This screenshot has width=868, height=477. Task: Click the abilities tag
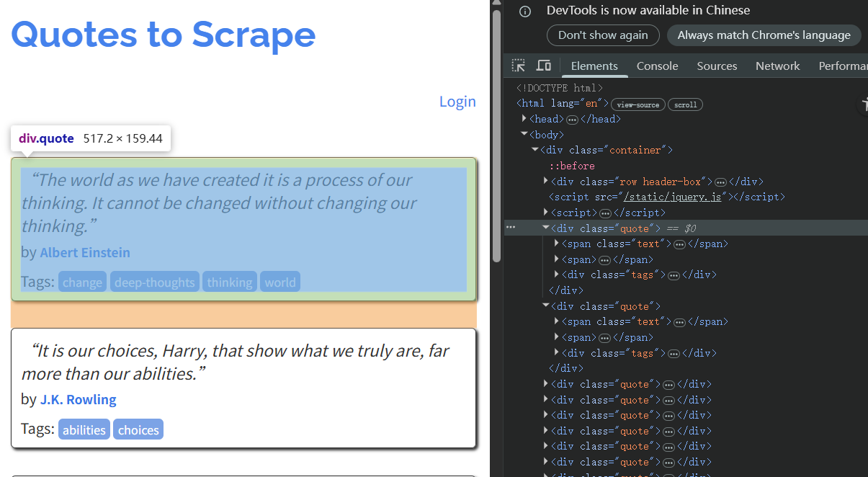[x=84, y=429]
